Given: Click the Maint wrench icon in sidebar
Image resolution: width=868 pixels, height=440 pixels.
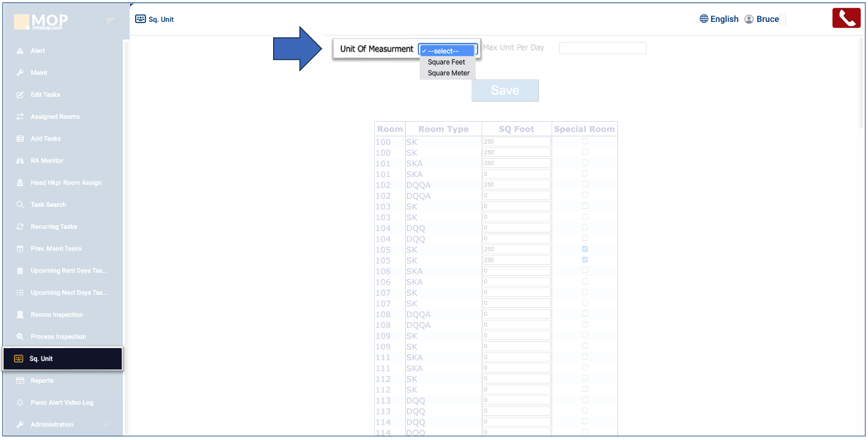Looking at the screenshot, I should click(x=20, y=73).
